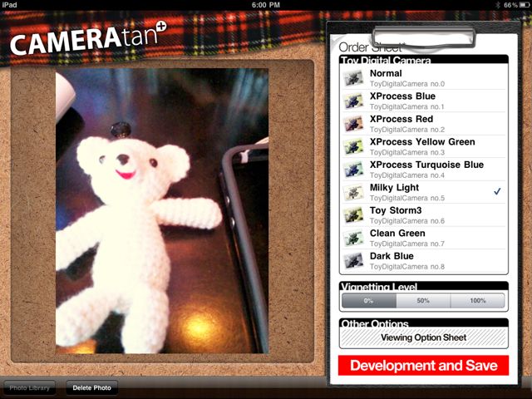Set vignetting level to 100%
Image resolution: width=532 pixels, height=399 pixels.
pyautogui.click(x=478, y=301)
